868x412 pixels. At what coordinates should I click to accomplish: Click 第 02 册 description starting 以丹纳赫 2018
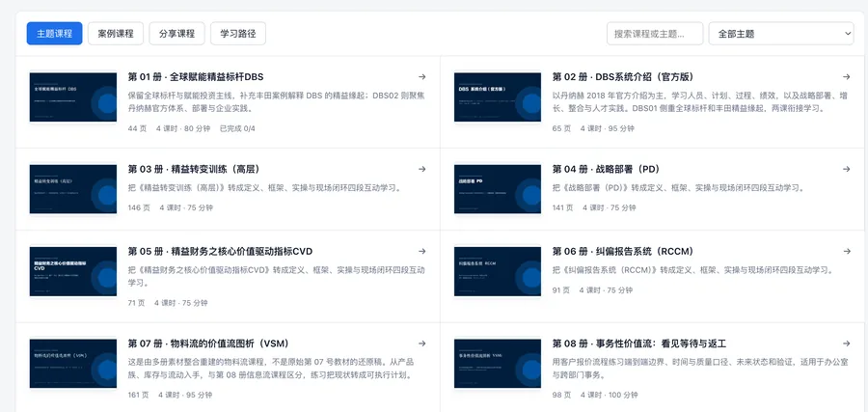click(700, 102)
